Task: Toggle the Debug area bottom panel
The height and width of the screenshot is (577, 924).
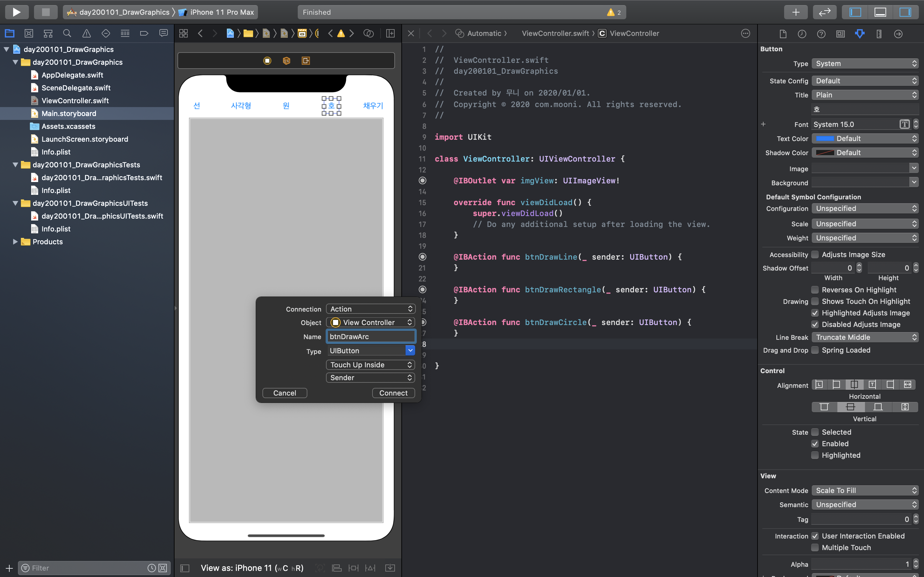Action: tap(880, 12)
